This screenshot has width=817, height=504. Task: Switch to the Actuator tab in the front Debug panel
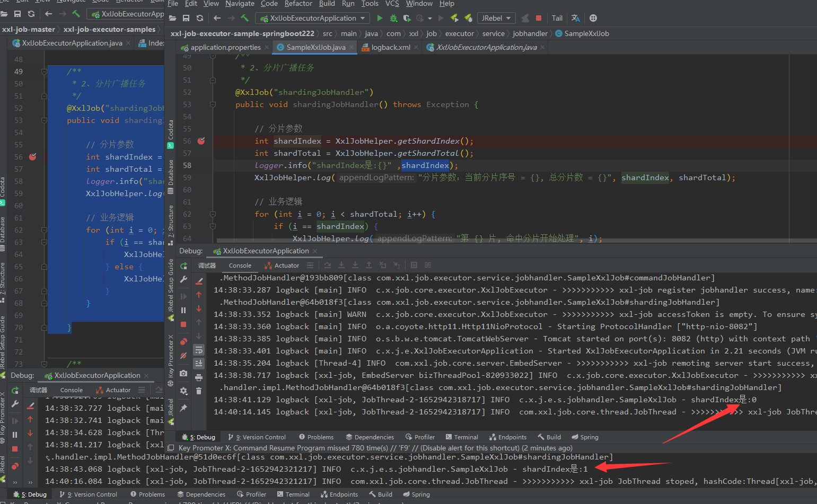coord(282,266)
